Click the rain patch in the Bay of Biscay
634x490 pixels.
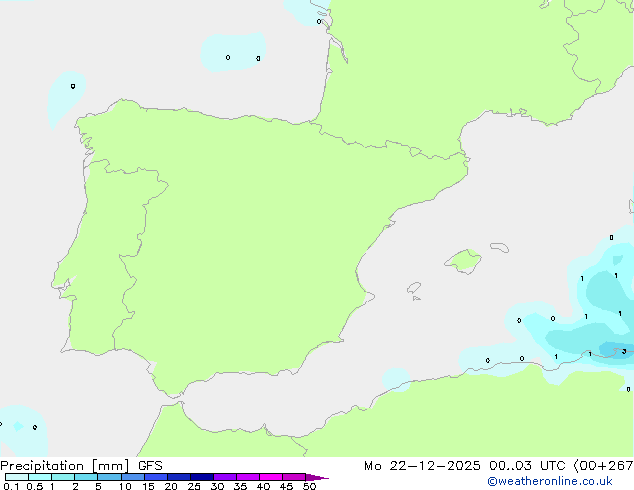(x=235, y=50)
